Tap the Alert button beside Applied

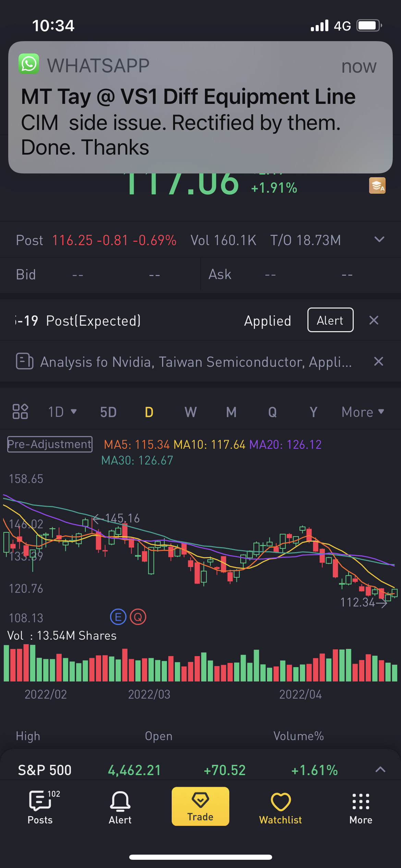tap(330, 320)
